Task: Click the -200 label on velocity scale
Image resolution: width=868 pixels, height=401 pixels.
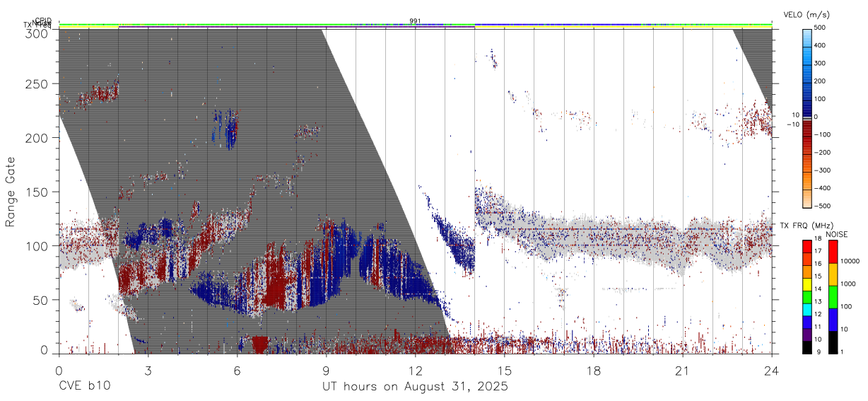Action: point(823,152)
